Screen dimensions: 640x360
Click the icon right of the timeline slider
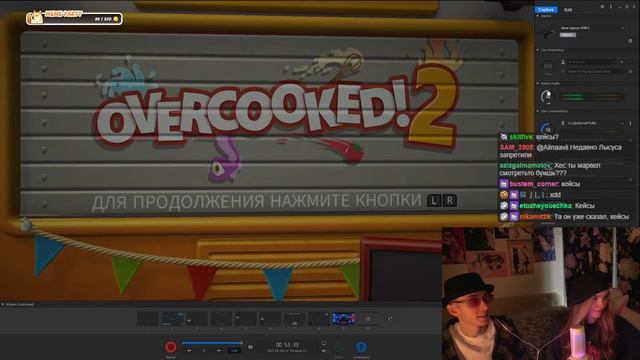click(251, 347)
